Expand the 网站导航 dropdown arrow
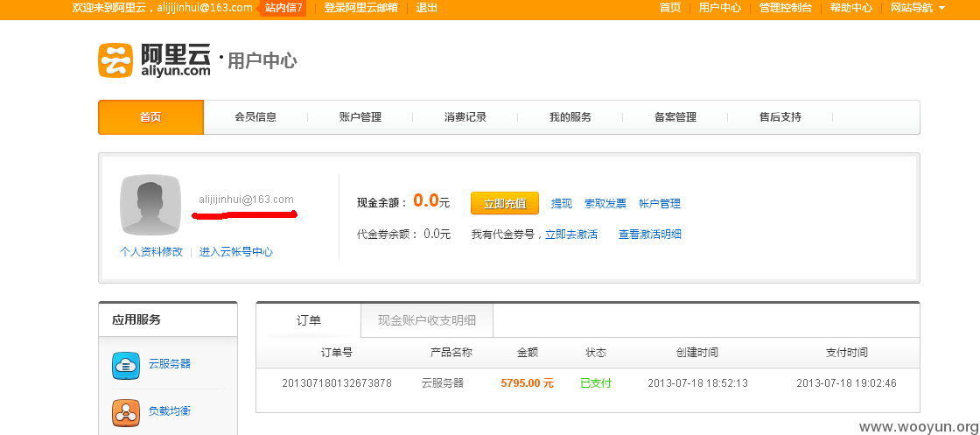 941,8
